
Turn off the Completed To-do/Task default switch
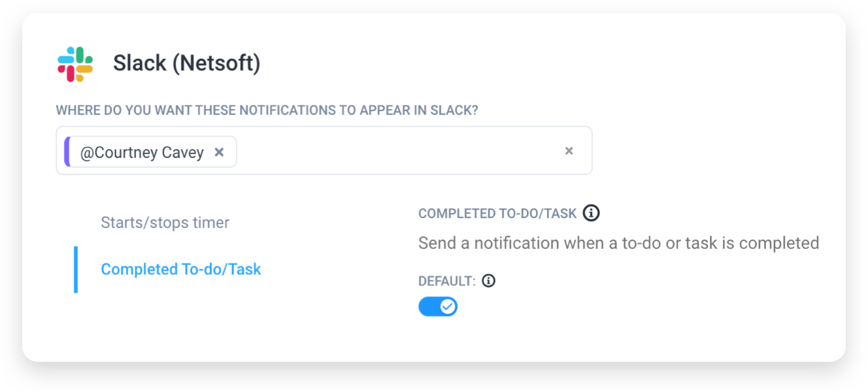(438, 306)
